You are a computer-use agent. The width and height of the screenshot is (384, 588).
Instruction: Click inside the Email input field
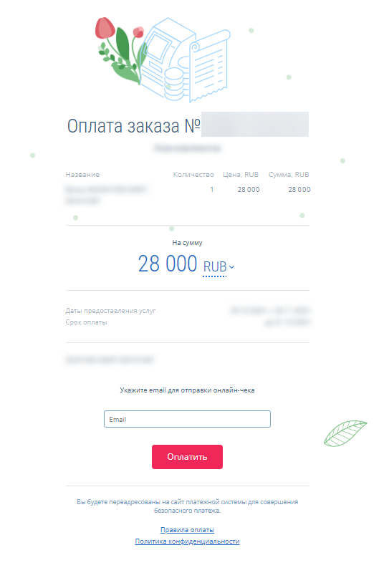coord(187,419)
